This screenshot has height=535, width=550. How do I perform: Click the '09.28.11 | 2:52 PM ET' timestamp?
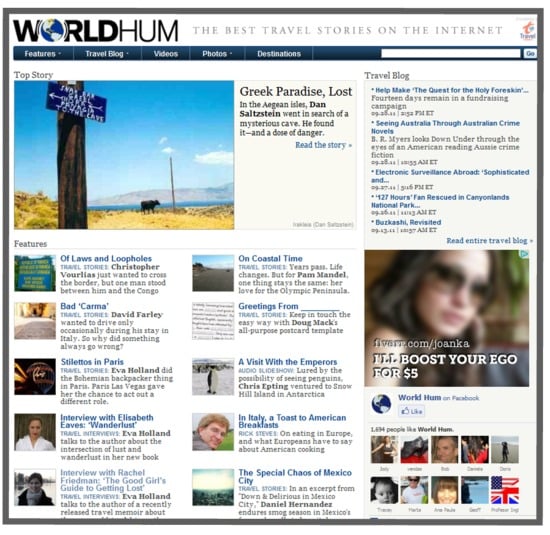[x=402, y=113]
